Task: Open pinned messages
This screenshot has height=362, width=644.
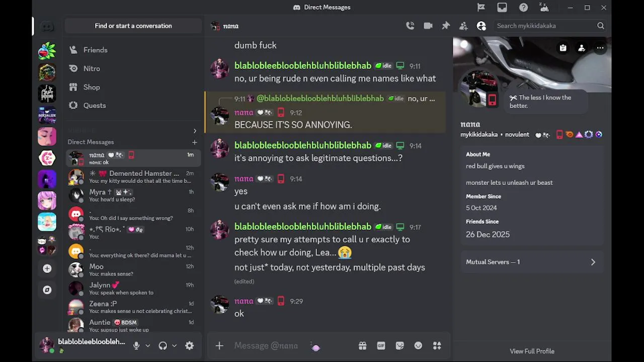Action: pyautogui.click(x=446, y=26)
